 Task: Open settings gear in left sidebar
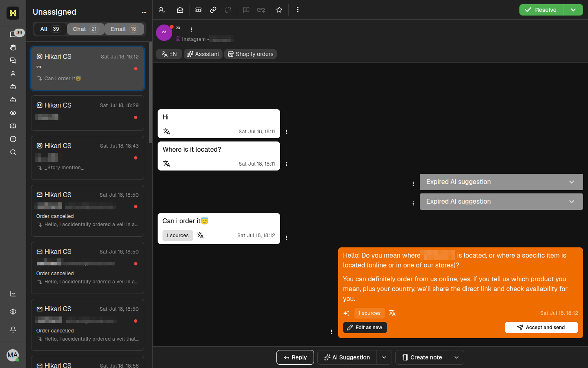13,312
